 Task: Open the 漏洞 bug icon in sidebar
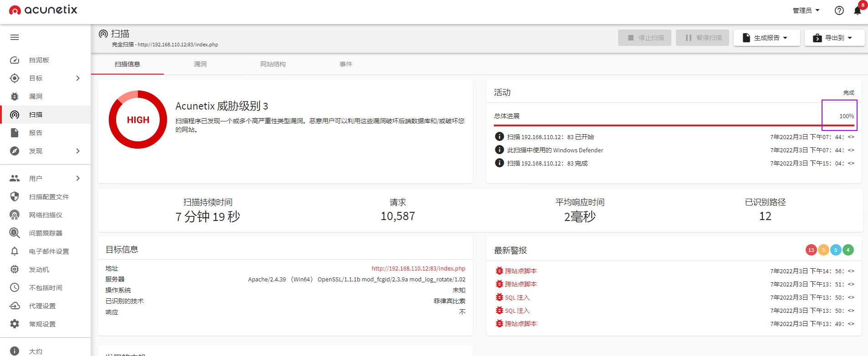pyautogui.click(x=15, y=96)
